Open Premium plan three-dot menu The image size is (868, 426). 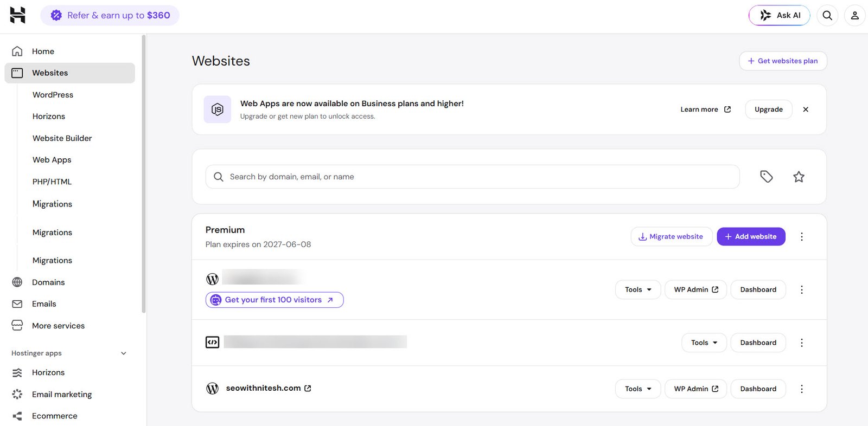pos(802,236)
